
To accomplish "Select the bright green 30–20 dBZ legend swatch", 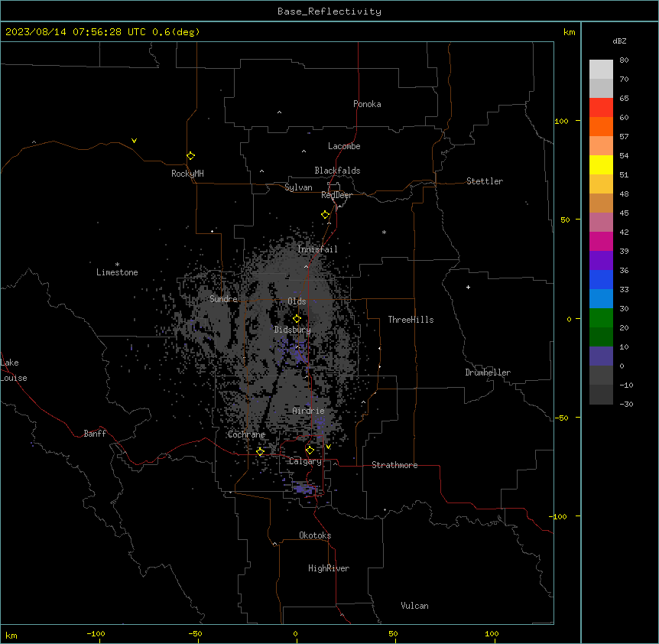I will coord(601,318).
